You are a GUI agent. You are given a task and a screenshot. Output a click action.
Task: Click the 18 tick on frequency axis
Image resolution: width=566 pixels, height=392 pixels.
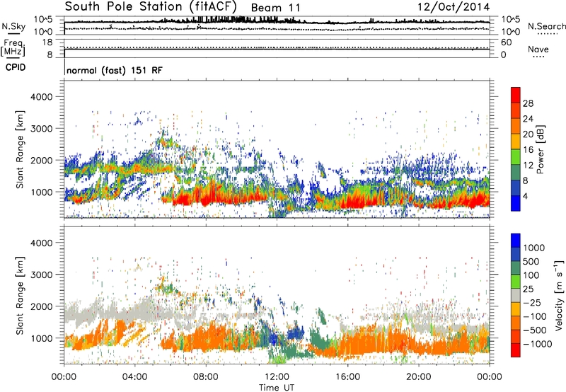coord(47,42)
